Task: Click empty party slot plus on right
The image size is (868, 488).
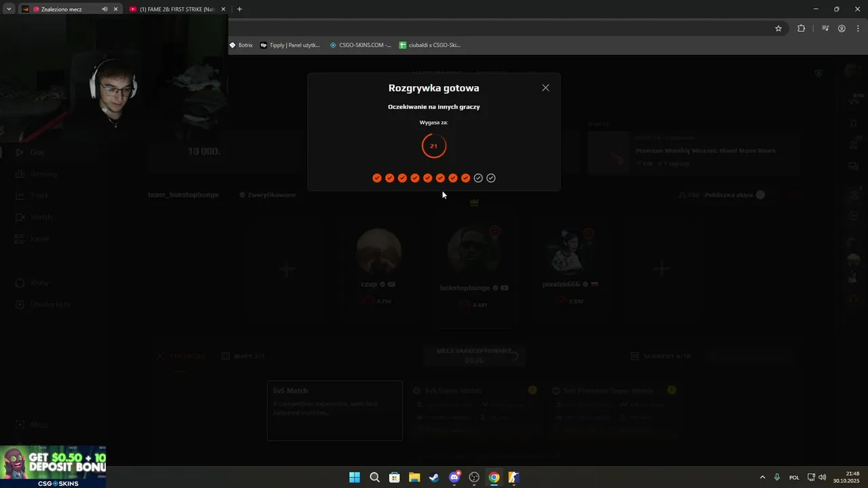Action: (x=661, y=269)
